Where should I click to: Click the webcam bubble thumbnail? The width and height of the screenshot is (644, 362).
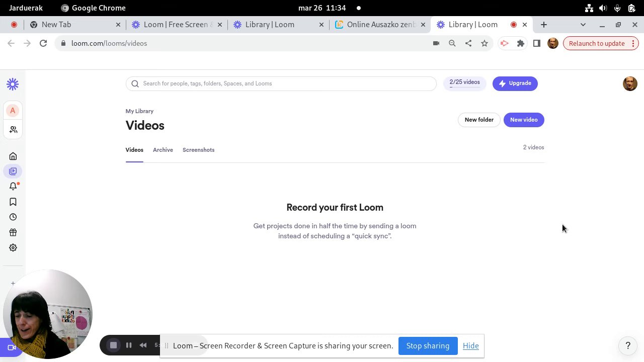(48, 314)
